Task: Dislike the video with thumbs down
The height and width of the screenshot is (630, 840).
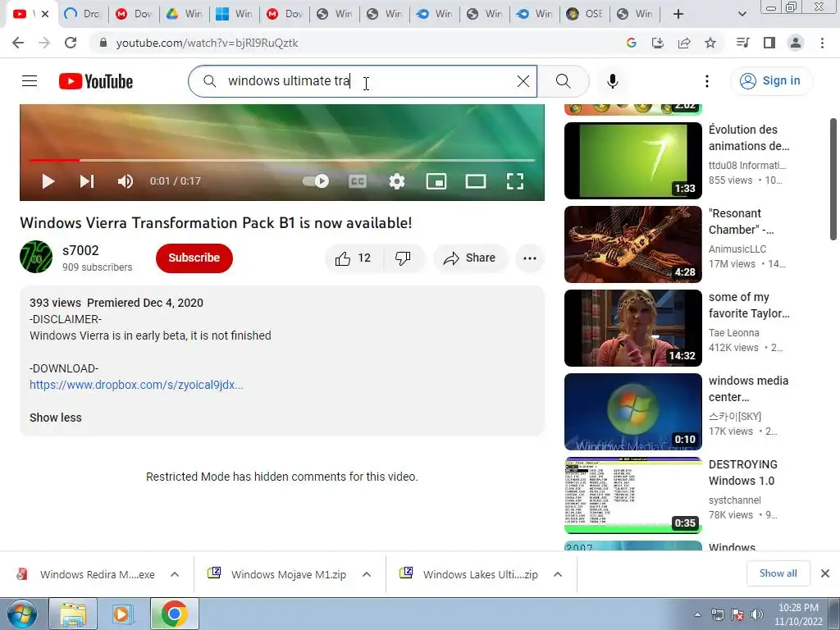Action: (404, 258)
